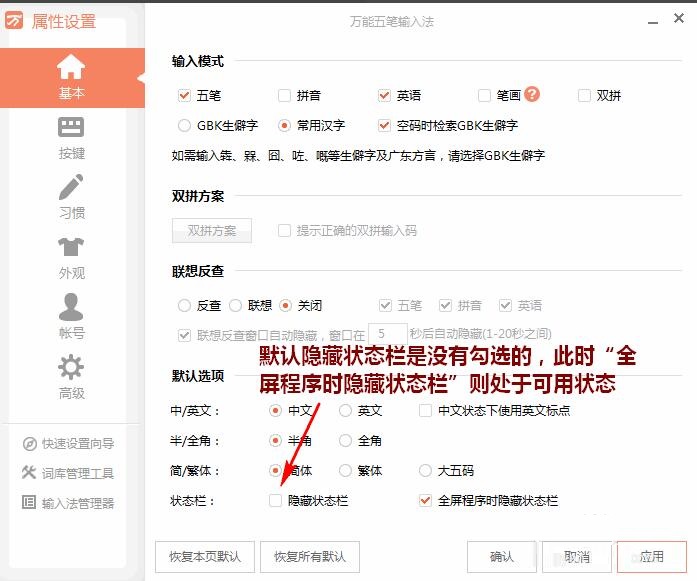Click the 帐号 sidebar label
697x581 pixels.
coord(72,333)
